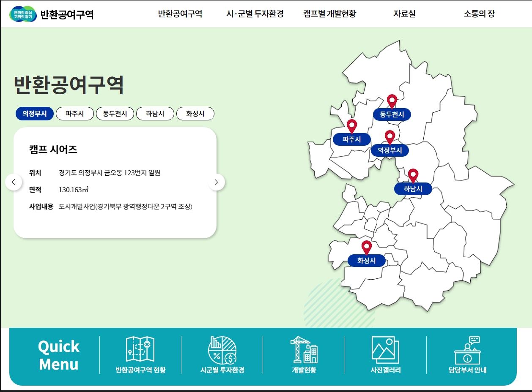Select the 화성시 city tab
The height and width of the screenshot is (392, 532).
(x=195, y=114)
